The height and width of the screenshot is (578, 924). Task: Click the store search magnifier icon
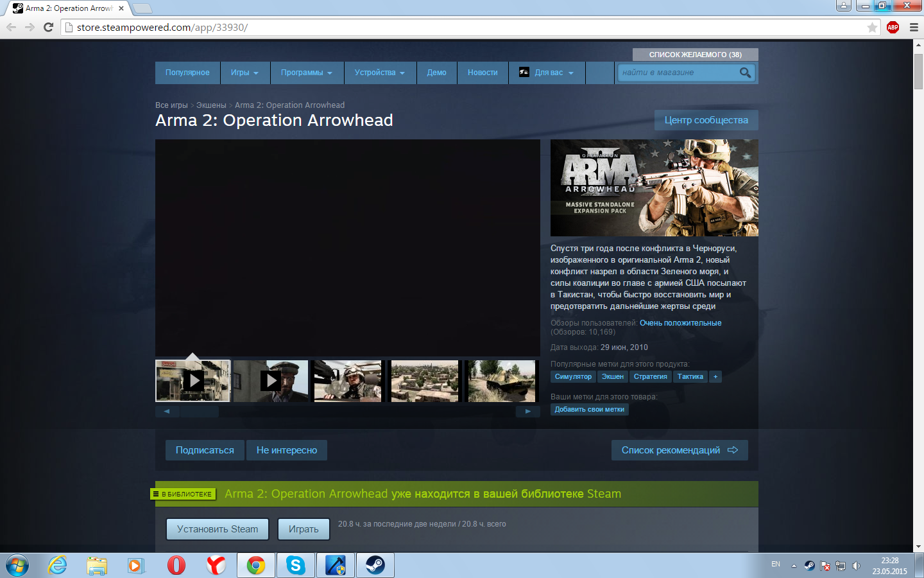(x=745, y=73)
